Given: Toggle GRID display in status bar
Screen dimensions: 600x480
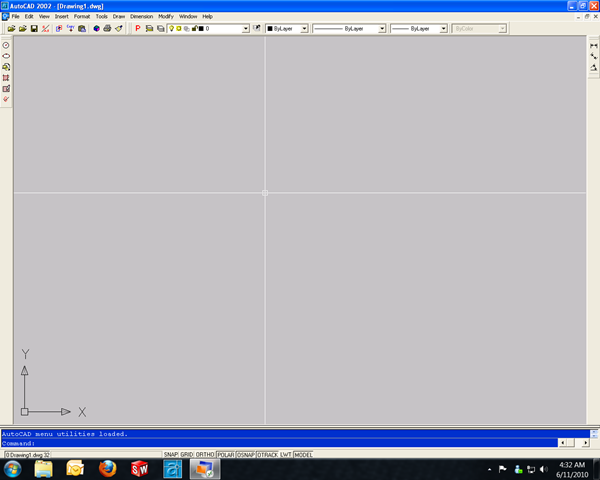Looking at the screenshot, I should coord(186,455).
